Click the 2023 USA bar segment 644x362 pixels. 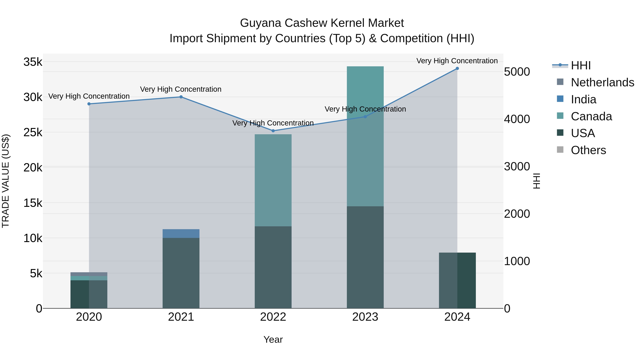[365, 257]
